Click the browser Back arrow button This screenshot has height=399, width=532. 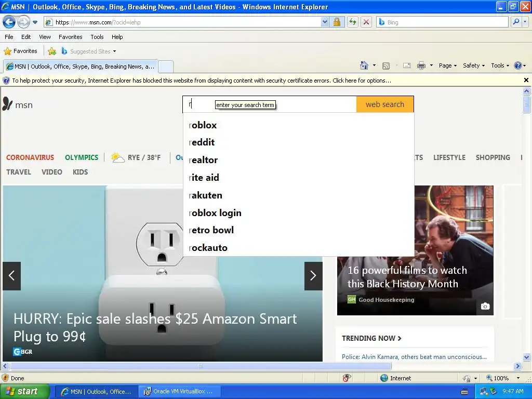[x=9, y=22]
